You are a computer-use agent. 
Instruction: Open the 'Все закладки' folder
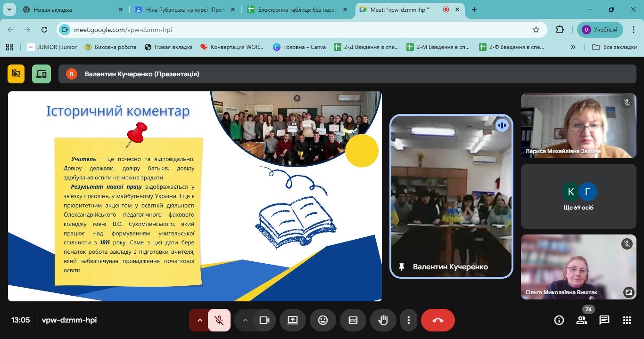click(614, 47)
